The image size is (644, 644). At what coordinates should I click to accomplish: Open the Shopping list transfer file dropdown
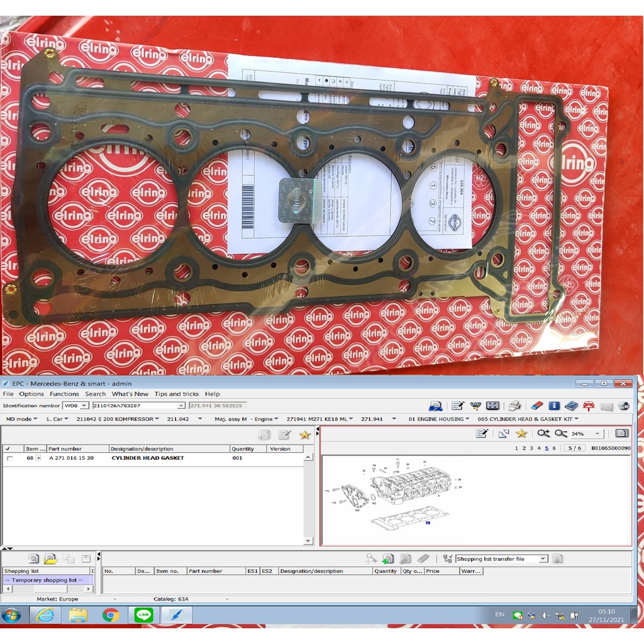tap(543, 559)
